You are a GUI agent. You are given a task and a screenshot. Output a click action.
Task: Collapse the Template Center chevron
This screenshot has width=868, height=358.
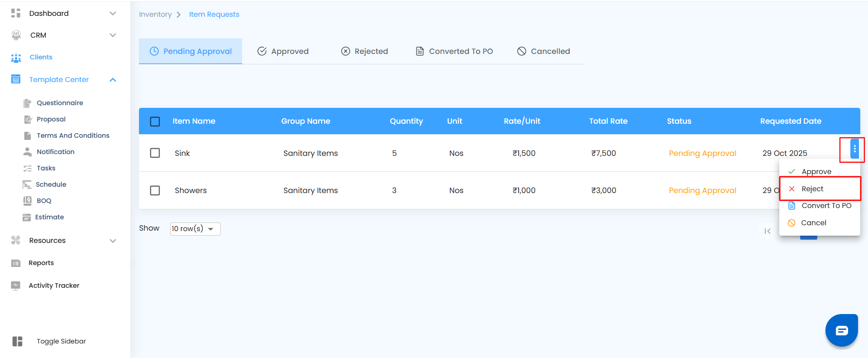point(113,80)
